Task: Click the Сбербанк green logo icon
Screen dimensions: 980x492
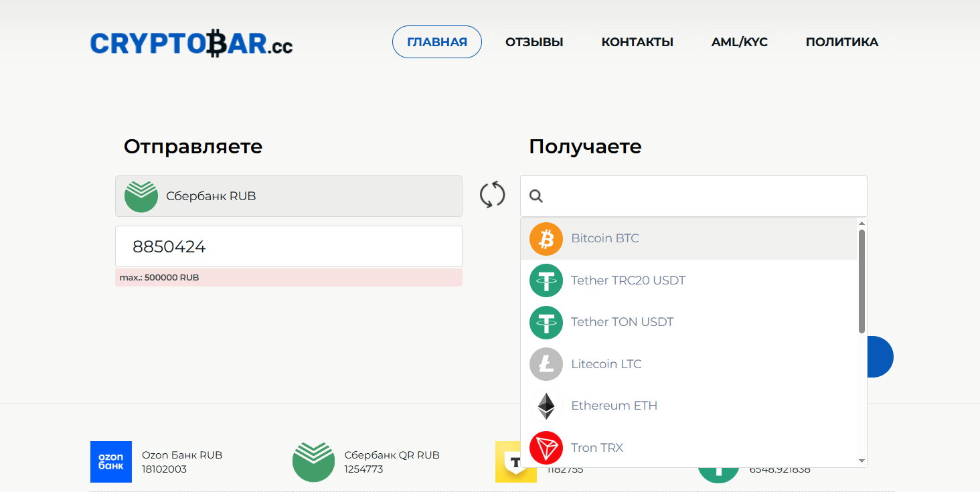Action: (x=141, y=195)
